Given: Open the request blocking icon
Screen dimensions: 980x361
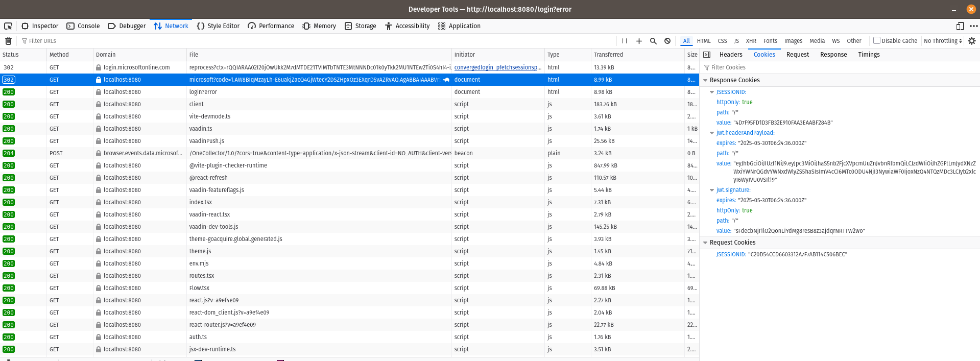Looking at the screenshot, I should coord(667,41).
